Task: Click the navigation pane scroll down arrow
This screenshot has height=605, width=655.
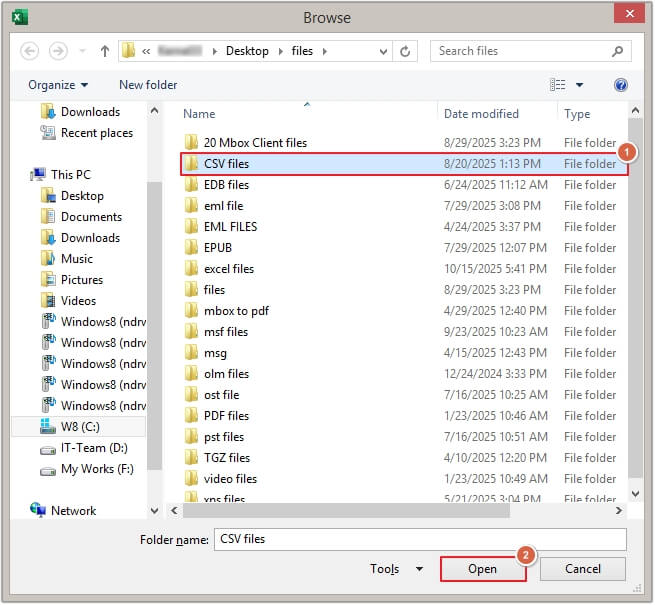Action: point(154,511)
